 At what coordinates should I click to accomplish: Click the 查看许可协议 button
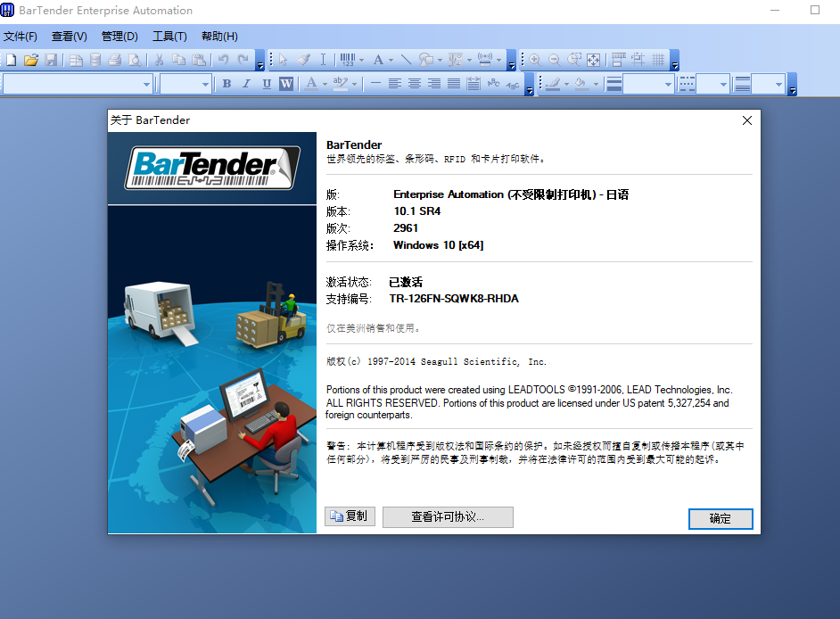click(x=448, y=516)
